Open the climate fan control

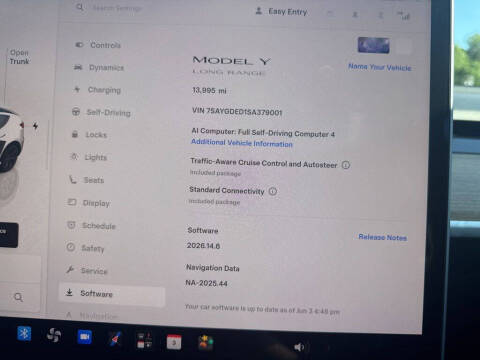tap(54, 335)
